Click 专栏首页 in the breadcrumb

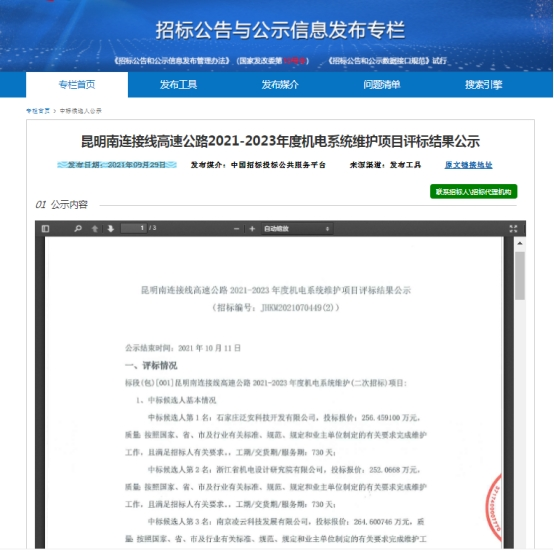click(x=38, y=111)
